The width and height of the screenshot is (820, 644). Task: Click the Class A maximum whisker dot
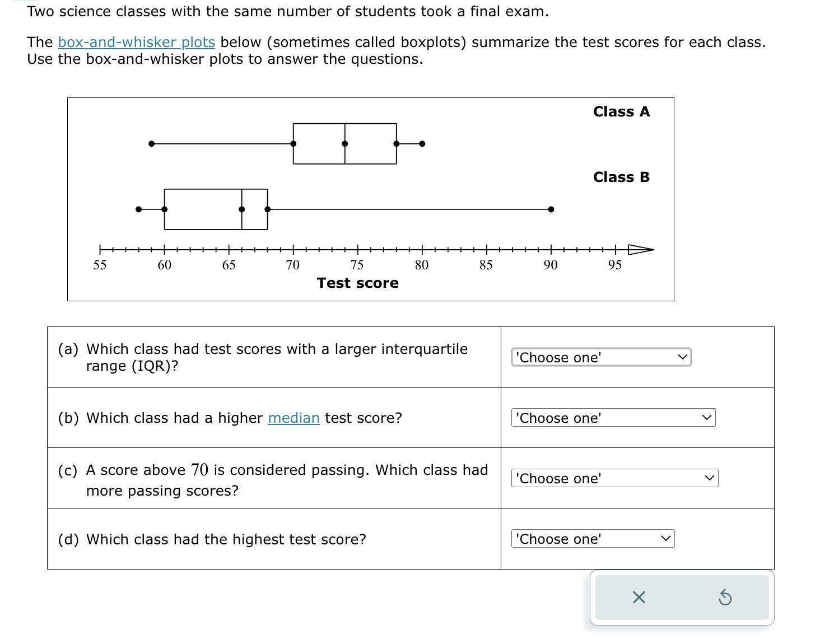(422, 144)
